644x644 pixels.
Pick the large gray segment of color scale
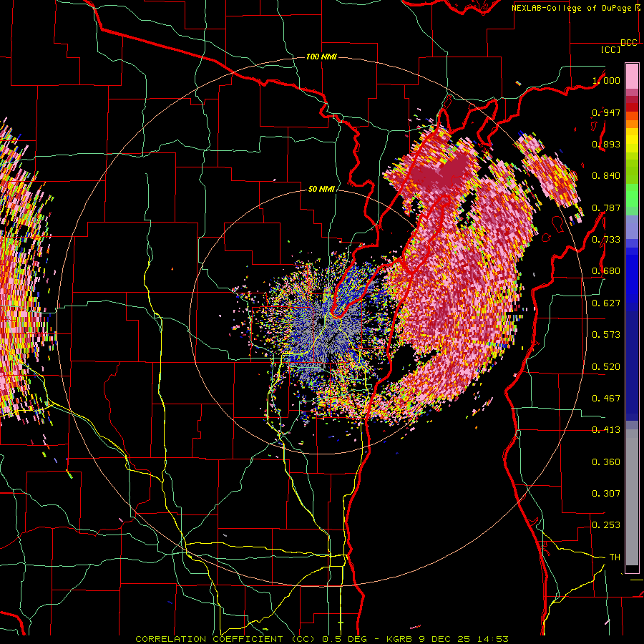[632, 497]
